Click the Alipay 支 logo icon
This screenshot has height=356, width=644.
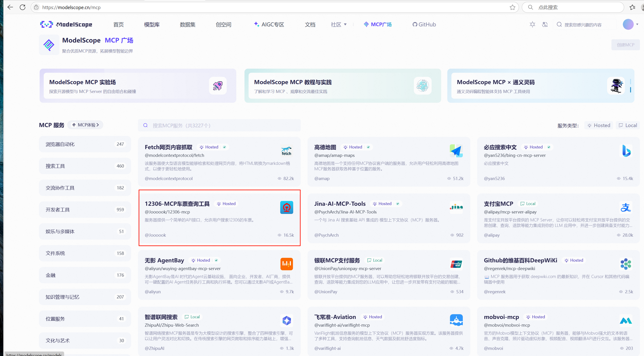626,208
